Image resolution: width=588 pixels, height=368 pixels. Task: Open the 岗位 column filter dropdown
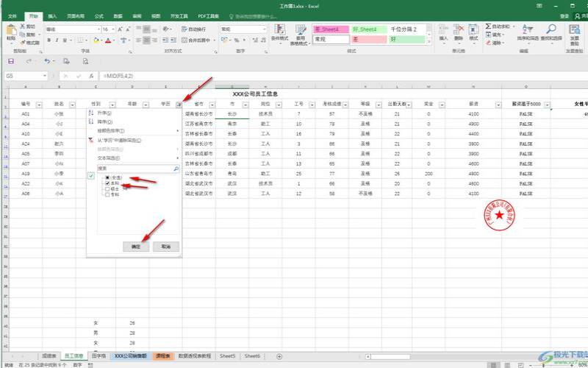coord(279,105)
